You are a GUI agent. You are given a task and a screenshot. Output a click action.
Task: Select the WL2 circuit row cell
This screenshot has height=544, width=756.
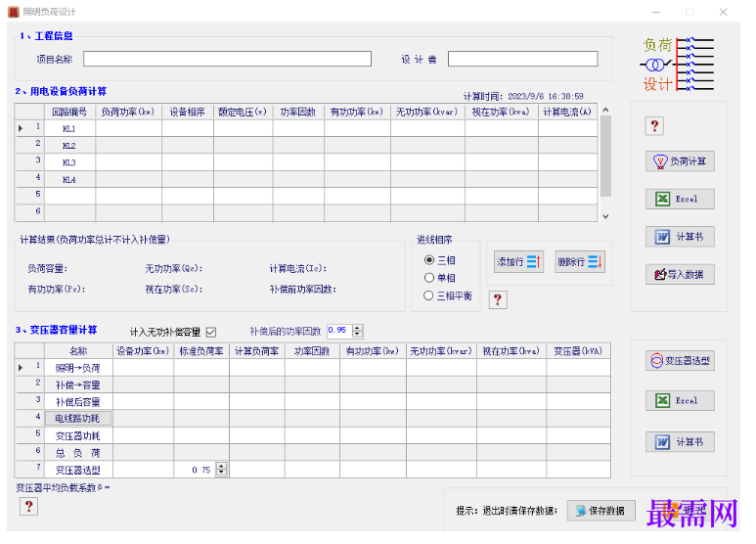point(69,146)
